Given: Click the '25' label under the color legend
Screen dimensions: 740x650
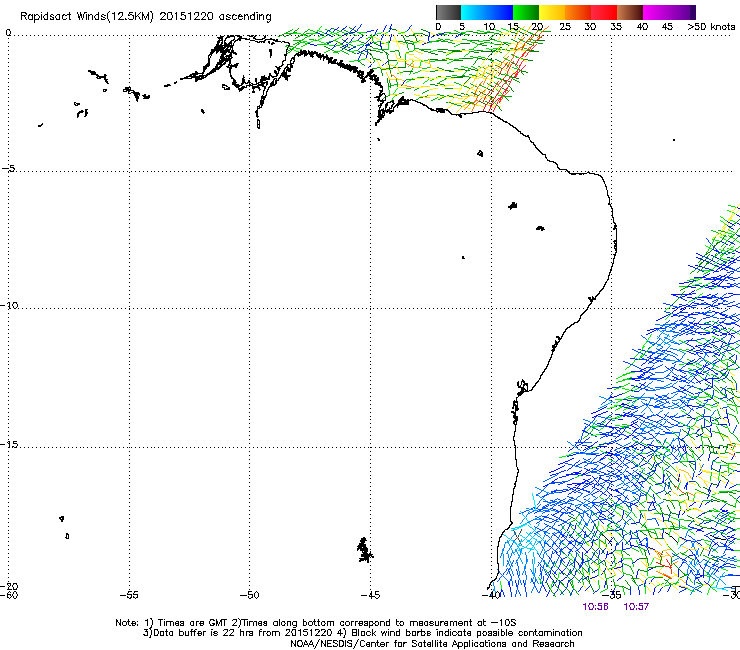Looking at the screenshot, I should tap(565, 27).
